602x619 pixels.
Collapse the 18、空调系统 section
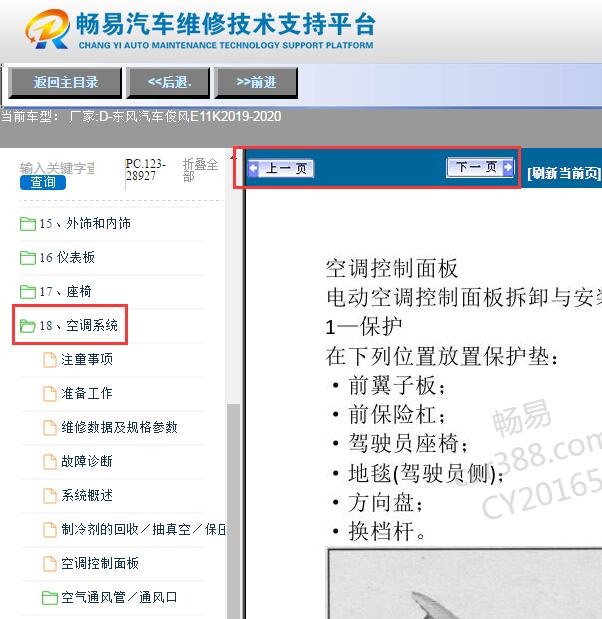pyautogui.click(x=79, y=325)
